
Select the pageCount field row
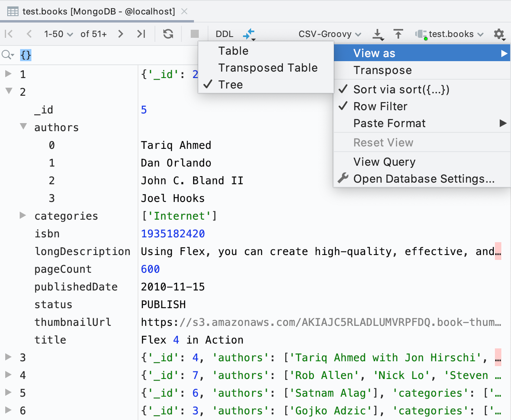pos(63,269)
